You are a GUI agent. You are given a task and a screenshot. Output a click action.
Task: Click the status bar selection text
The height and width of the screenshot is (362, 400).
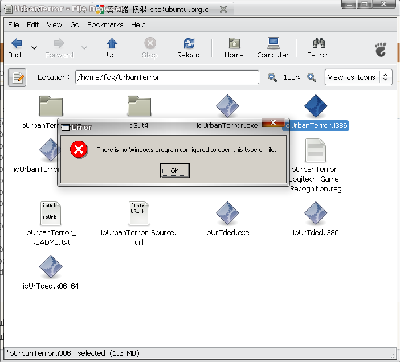[73, 353]
